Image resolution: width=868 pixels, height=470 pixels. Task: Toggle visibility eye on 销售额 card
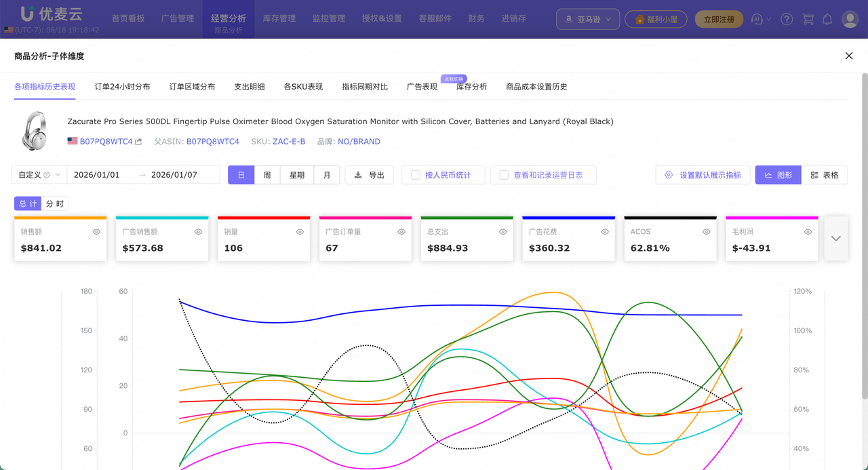pyautogui.click(x=96, y=232)
